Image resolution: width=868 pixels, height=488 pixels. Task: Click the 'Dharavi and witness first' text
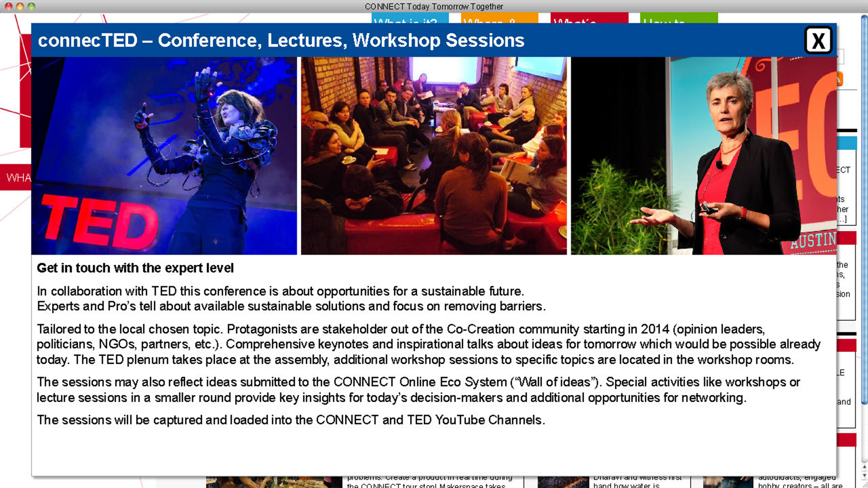pyautogui.click(x=637, y=478)
